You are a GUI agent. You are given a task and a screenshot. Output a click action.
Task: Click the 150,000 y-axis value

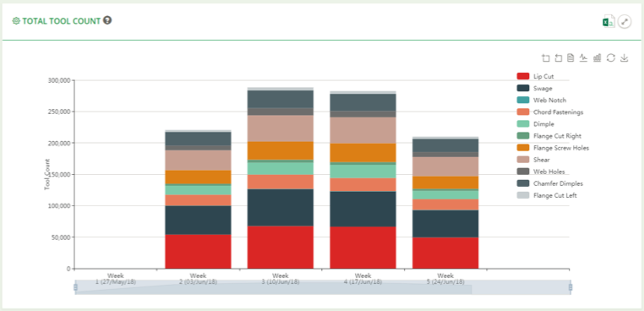coord(59,174)
